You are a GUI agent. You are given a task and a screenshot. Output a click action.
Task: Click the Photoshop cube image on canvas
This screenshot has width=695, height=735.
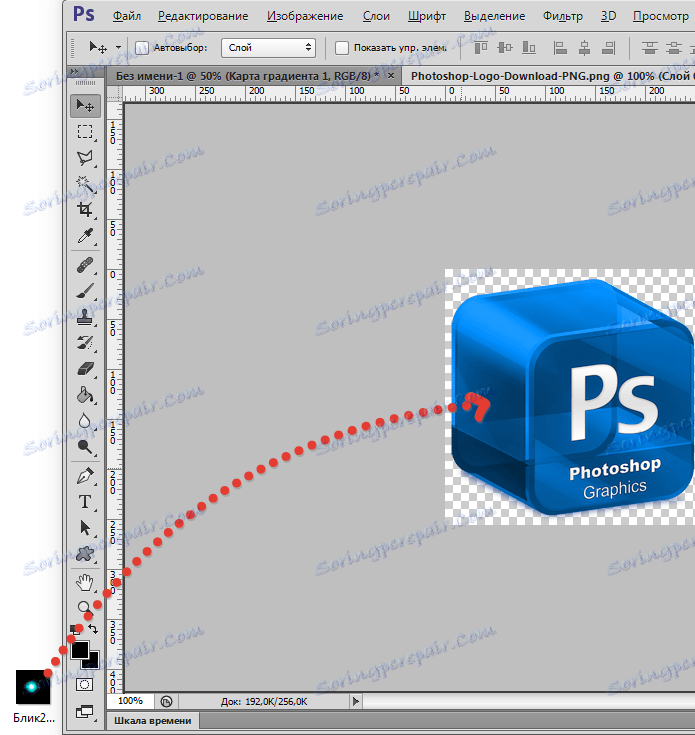click(573, 398)
